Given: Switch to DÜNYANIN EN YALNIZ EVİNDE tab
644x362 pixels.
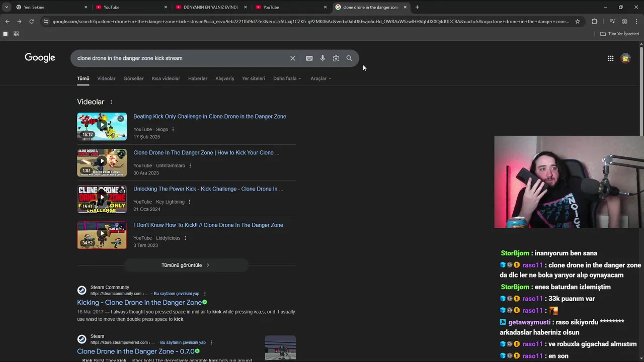Looking at the screenshot, I should (210, 7).
